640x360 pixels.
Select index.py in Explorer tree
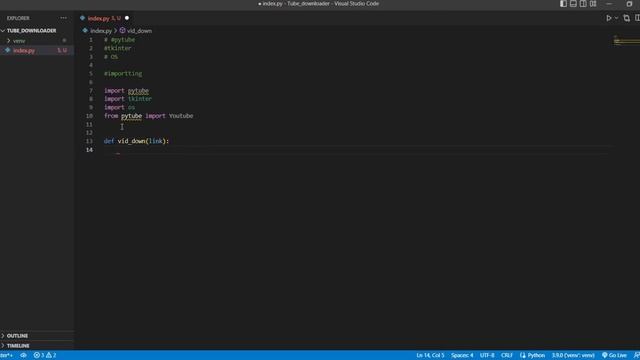[24, 51]
